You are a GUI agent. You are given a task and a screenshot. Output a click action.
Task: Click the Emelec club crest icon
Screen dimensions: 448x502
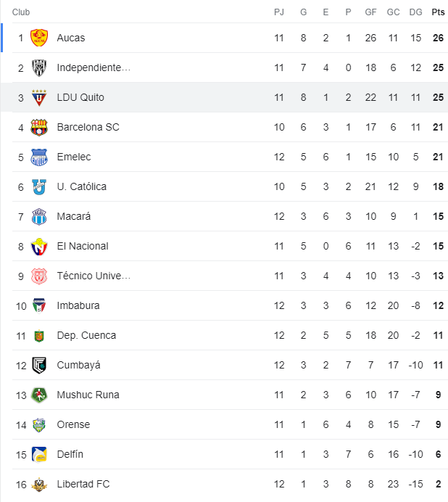[39, 157]
